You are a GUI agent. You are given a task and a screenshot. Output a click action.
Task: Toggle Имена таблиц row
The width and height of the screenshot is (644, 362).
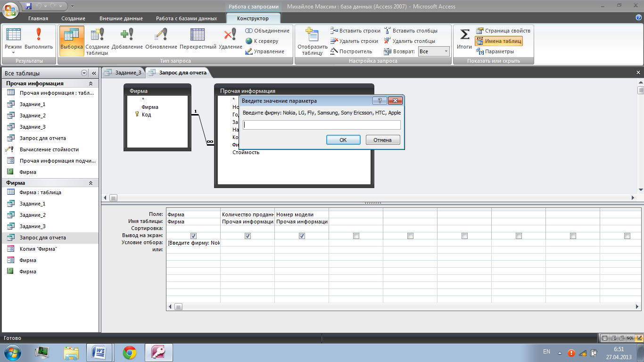pyautogui.click(x=499, y=41)
